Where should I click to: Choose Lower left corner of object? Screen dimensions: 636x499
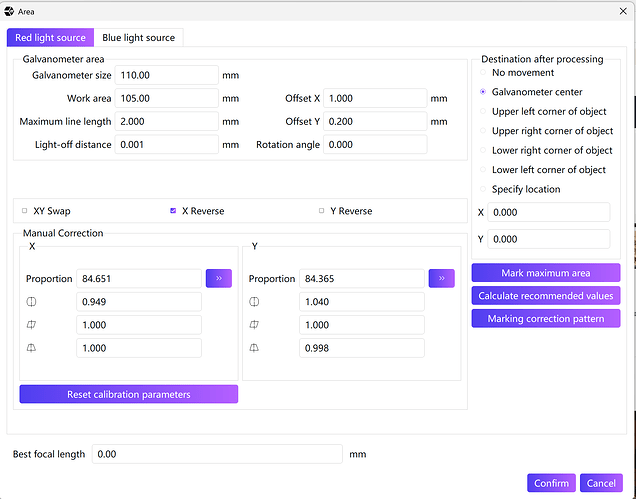point(483,170)
